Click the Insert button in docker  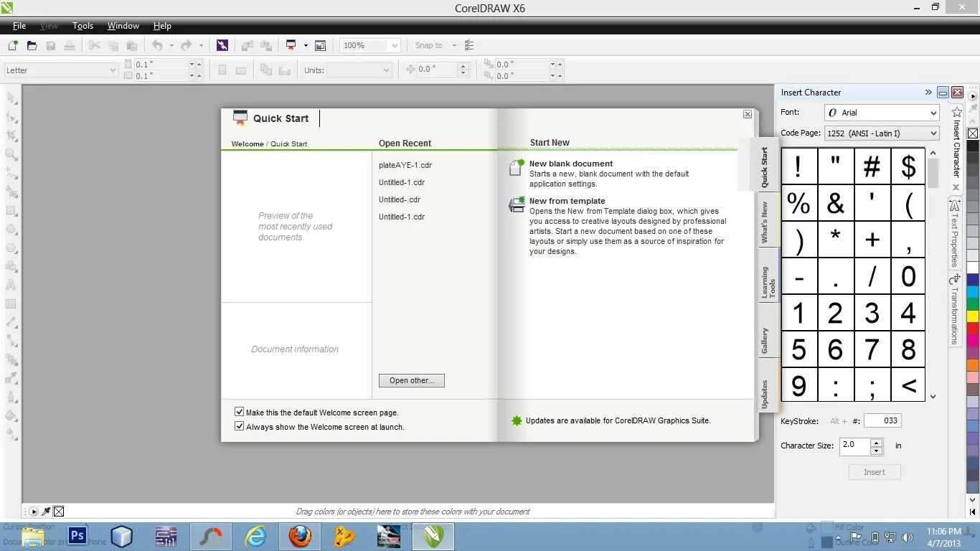[875, 472]
